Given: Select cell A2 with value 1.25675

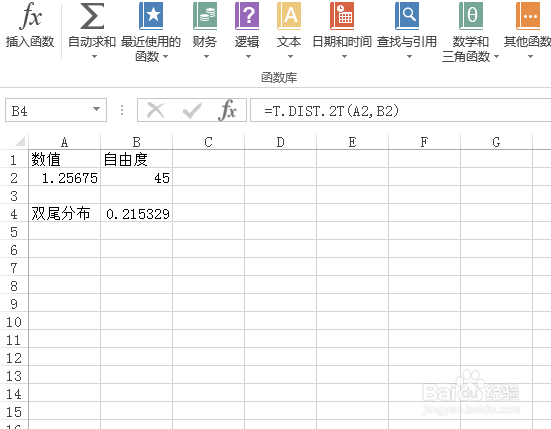Looking at the screenshot, I should click(x=64, y=178).
